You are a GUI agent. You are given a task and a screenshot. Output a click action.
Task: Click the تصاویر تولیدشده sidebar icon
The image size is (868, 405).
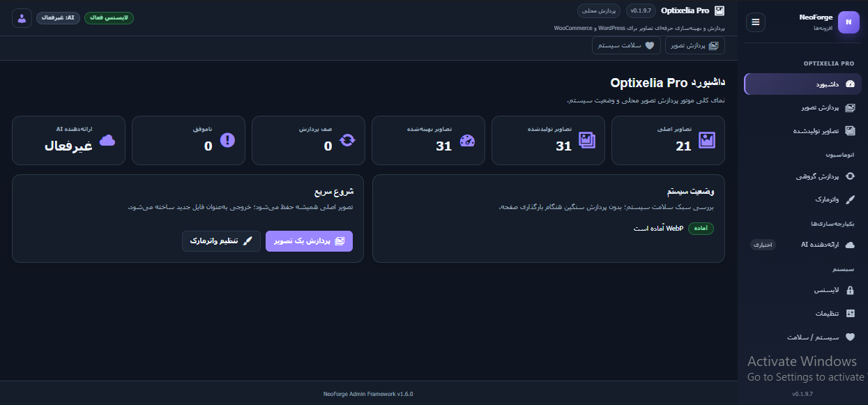850,130
